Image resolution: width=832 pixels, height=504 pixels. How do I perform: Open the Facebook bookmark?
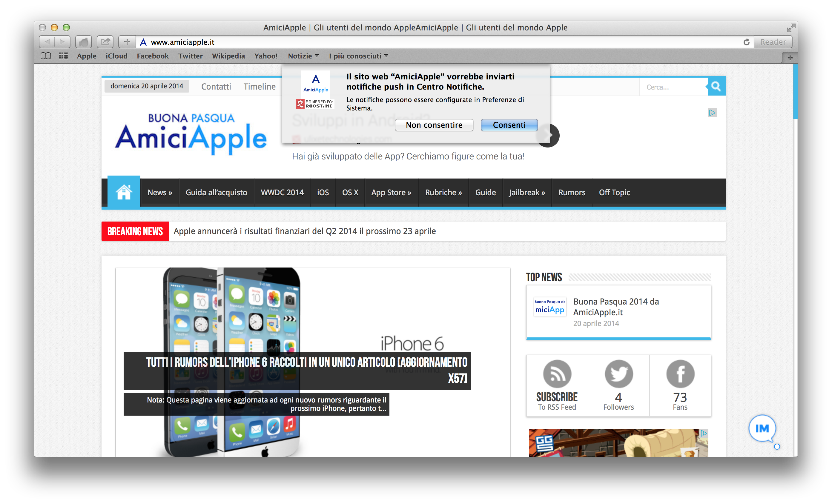[153, 56]
